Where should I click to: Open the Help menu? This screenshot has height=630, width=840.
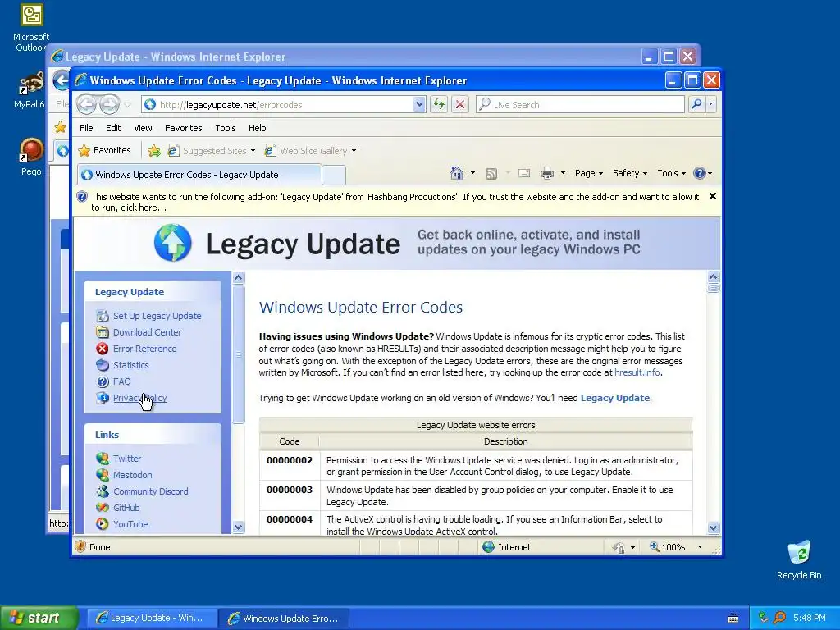point(257,128)
